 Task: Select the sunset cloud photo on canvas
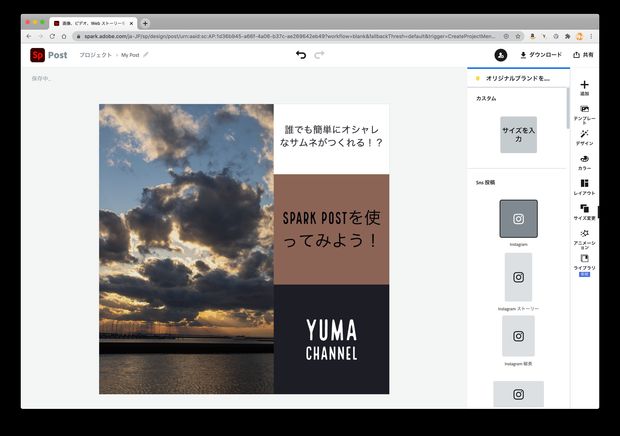point(186,249)
